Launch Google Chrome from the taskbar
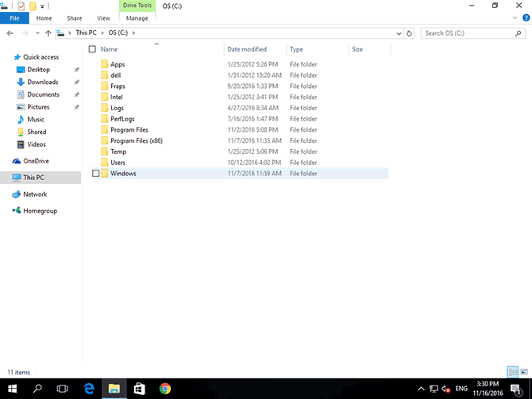Viewport: 532px width, 399px height. click(165, 389)
